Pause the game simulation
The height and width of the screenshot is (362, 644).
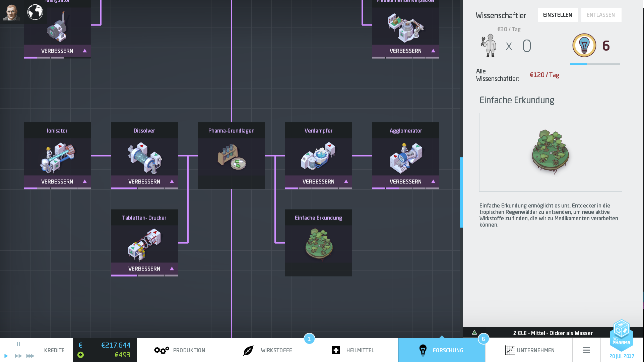pos(18,344)
